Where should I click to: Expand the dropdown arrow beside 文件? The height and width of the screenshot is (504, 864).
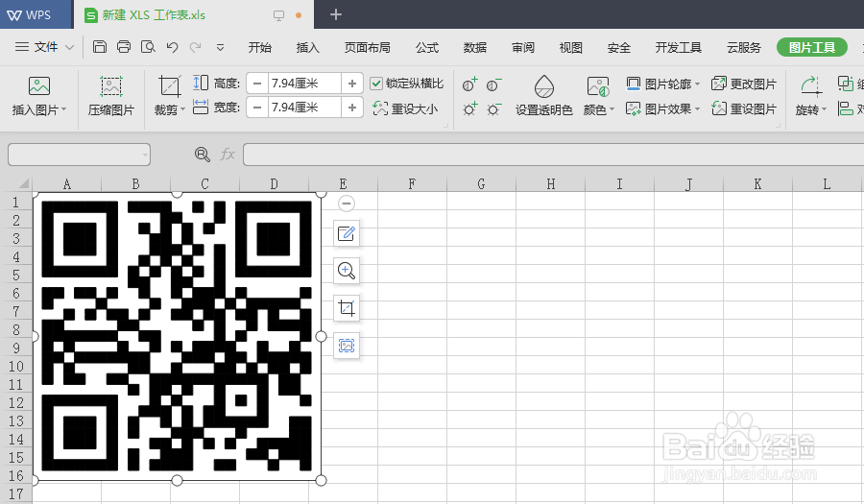pos(69,47)
